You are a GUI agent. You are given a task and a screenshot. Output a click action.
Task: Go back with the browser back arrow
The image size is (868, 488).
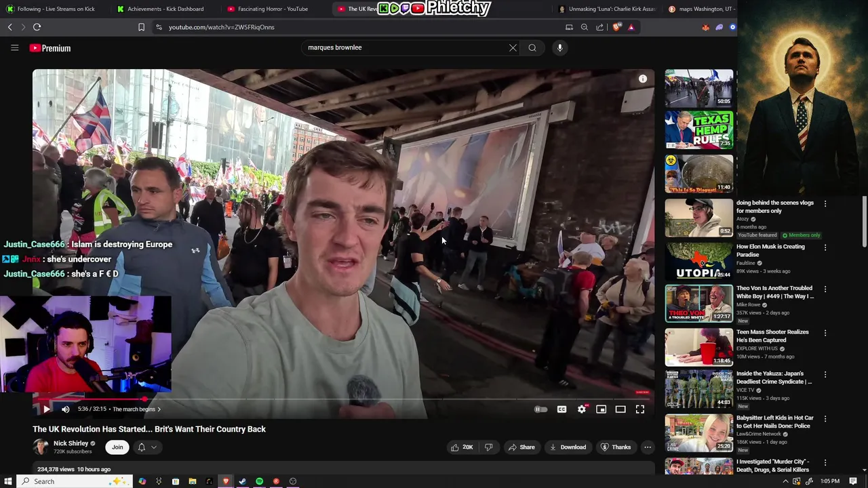(x=10, y=27)
